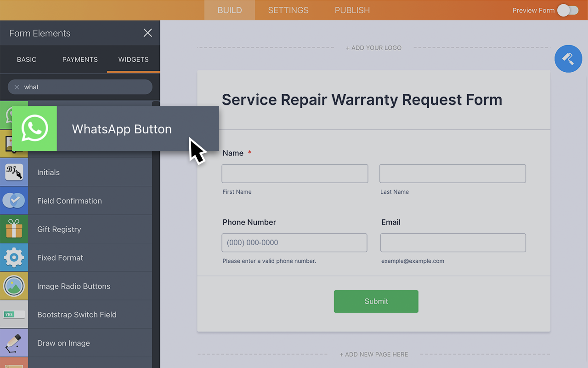Click the green Submit button

pos(376,301)
